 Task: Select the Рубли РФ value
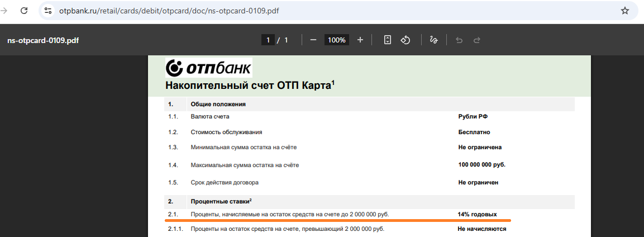(x=473, y=117)
